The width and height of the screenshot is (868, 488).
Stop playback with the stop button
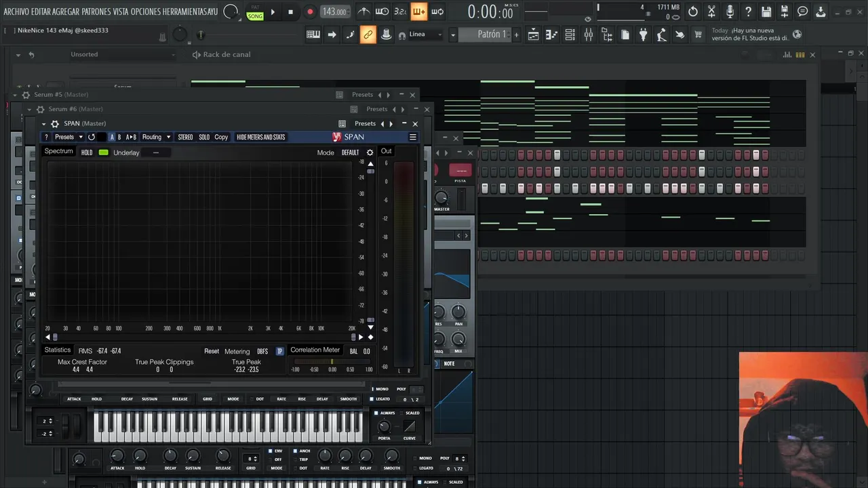tap(290, 12)
